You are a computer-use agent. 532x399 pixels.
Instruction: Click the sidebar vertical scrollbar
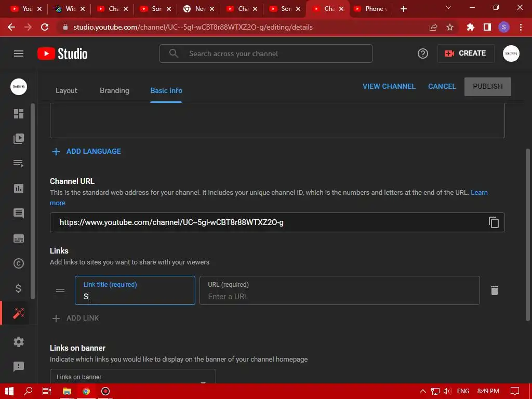(33, 202)
